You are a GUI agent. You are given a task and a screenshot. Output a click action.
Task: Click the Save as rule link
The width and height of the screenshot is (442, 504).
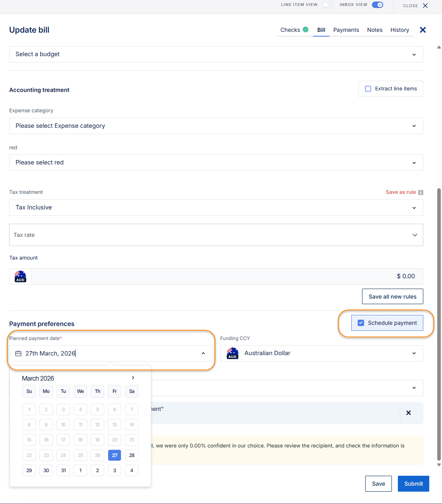point(401,192)
